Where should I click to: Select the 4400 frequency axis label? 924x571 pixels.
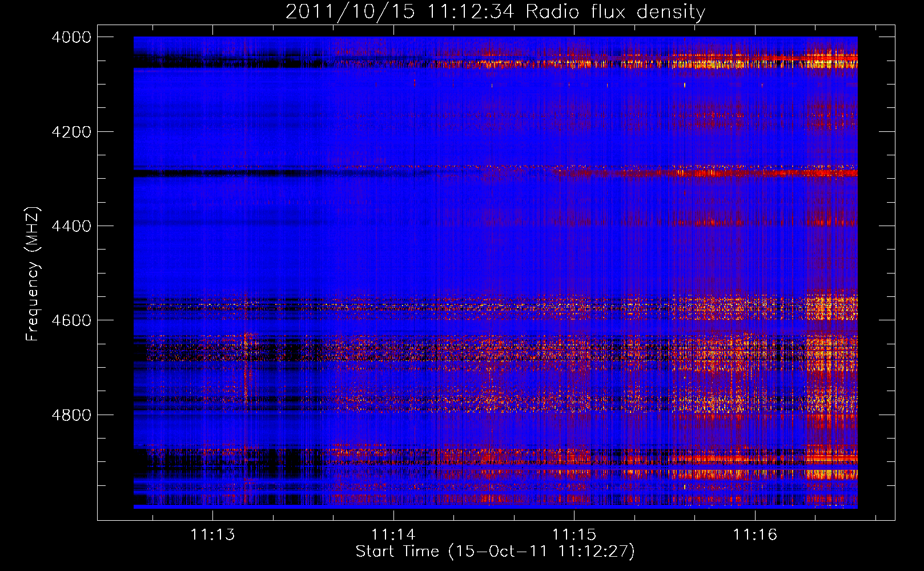coord(71,226)
